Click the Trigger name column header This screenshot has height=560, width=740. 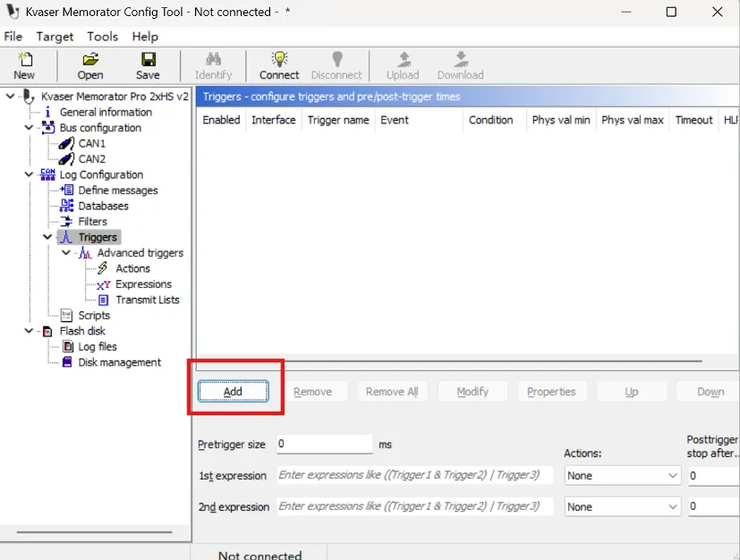click(x=338, y=120)
